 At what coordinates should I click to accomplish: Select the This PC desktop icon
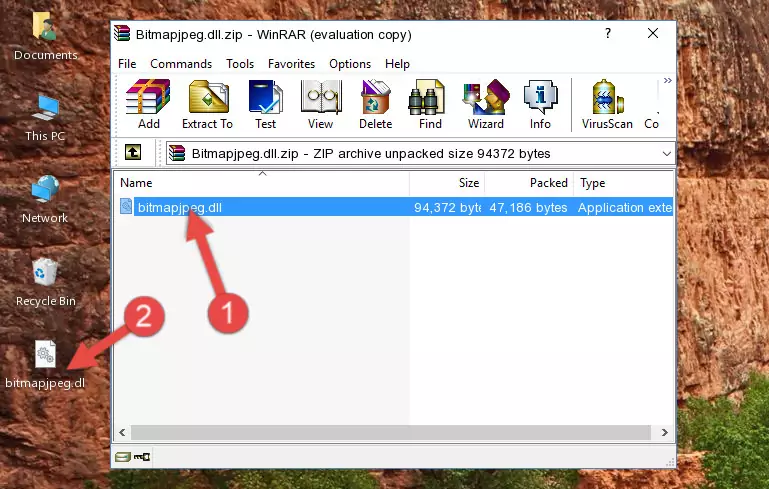[x=45, y=118]
